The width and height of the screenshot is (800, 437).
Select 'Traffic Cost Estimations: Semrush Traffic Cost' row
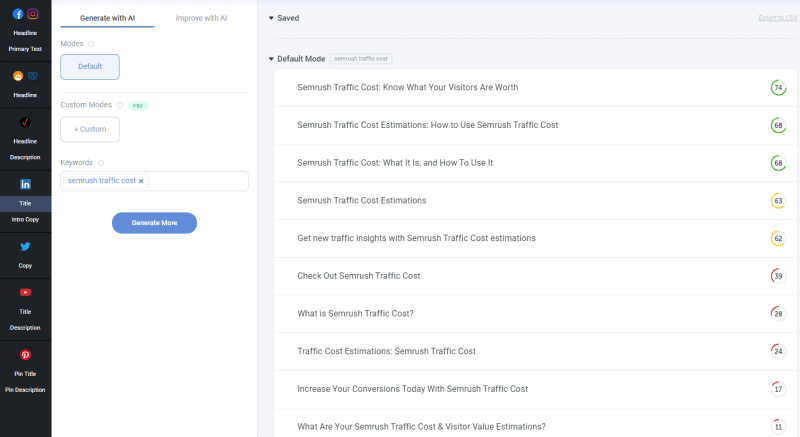pos(535,351)
